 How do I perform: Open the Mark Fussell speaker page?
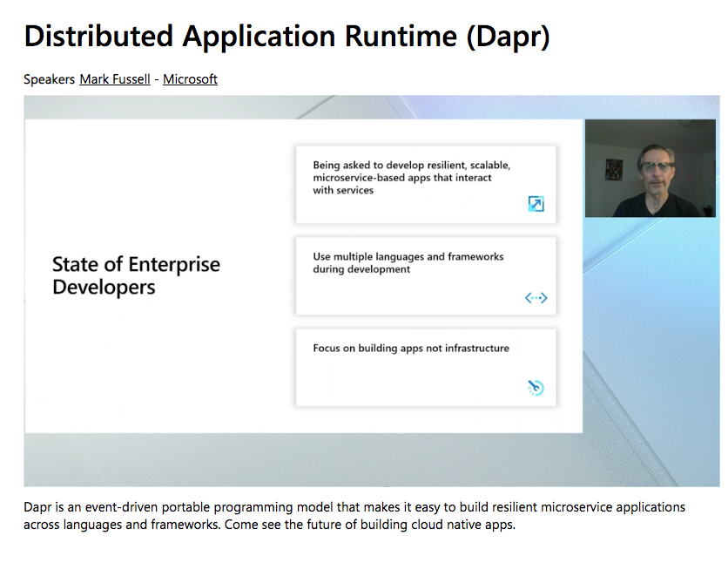pos(114,79)
